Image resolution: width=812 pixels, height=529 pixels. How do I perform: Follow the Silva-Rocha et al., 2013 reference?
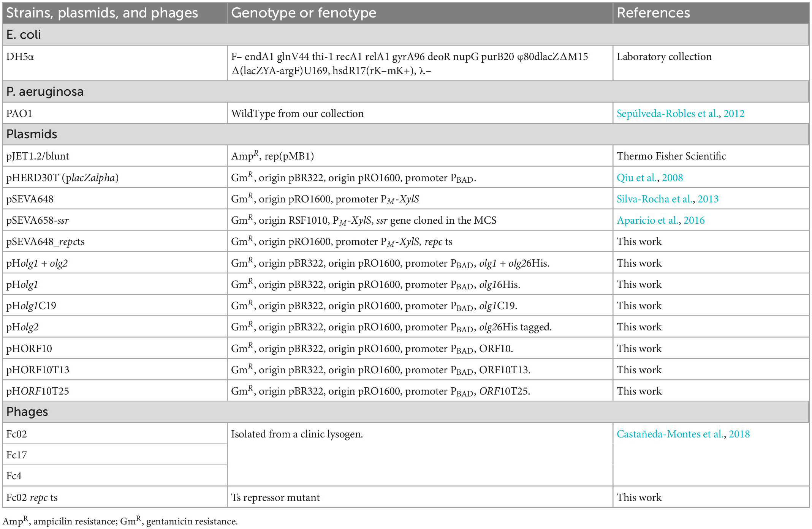(667, 199)
